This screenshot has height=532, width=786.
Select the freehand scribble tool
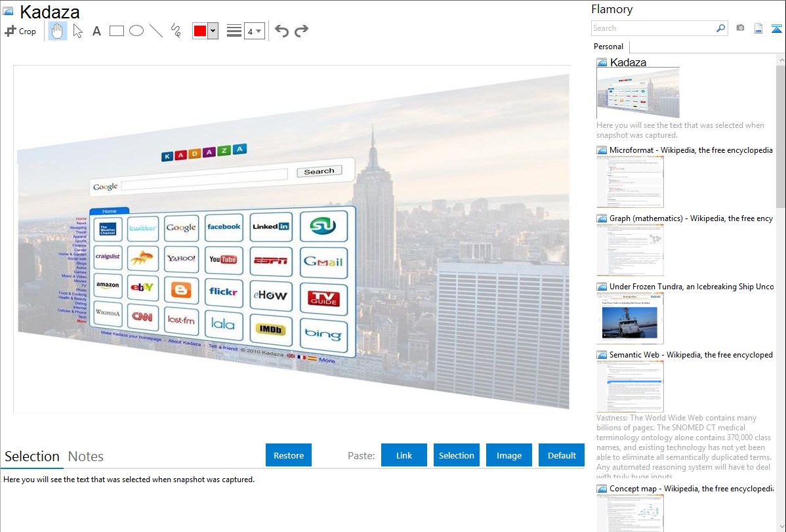point(176,31)
